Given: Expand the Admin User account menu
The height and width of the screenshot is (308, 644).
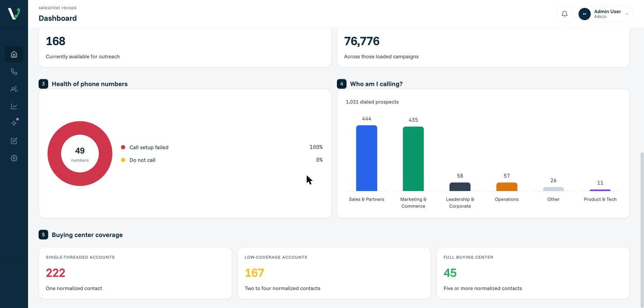Looking at the screenshot, I should click(x=605, y=14).
